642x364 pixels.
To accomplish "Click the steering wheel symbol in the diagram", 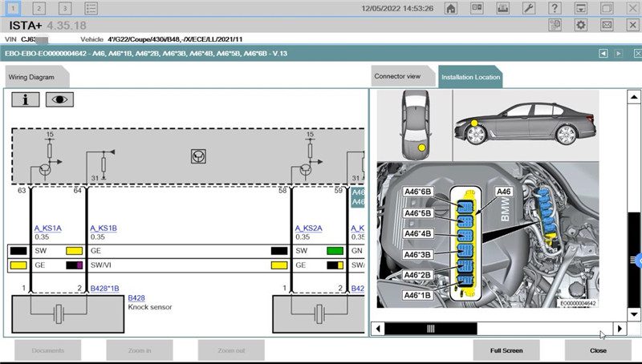I will click(x=198, y=156).
